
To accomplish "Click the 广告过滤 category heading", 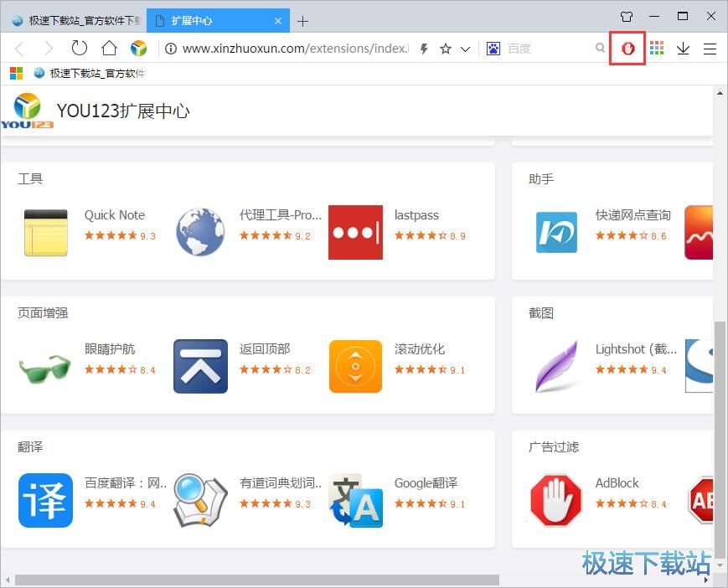I will click(x=554, y=447).
